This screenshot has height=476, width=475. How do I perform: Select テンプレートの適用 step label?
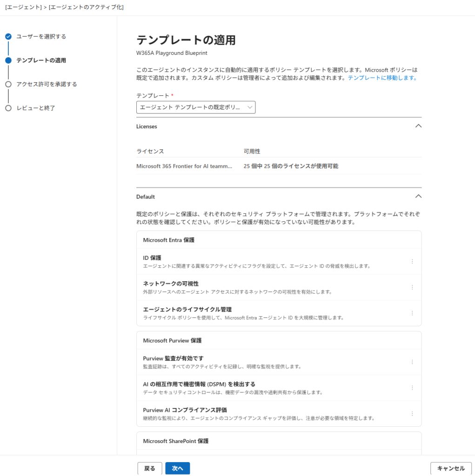pyautogui.click(x=41, y=60)
